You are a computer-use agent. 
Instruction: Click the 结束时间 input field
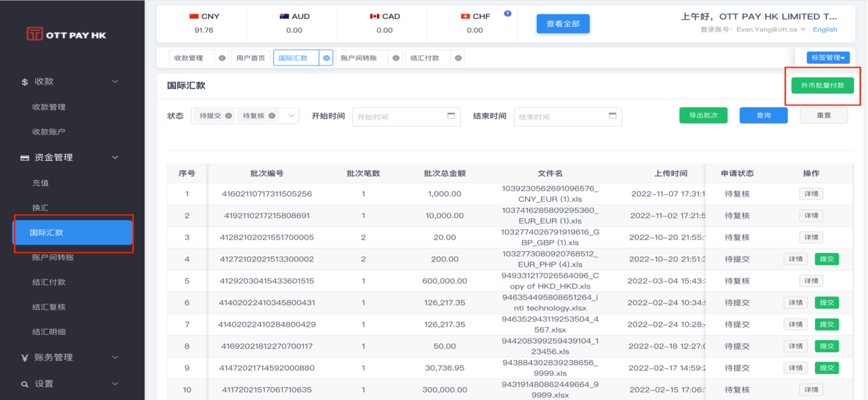point(568,117)
